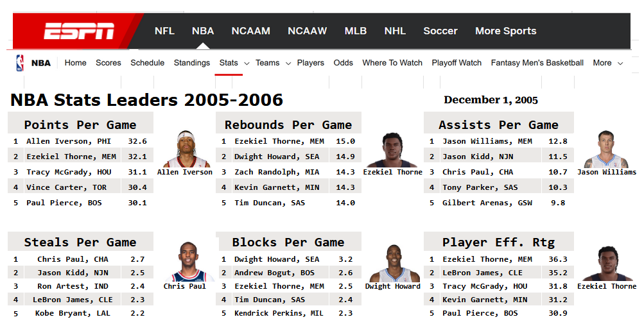Image resolution: width=644 pixels, height=324 pixels.
Task: Select Ron Artest, IND row
Action: 80,286
